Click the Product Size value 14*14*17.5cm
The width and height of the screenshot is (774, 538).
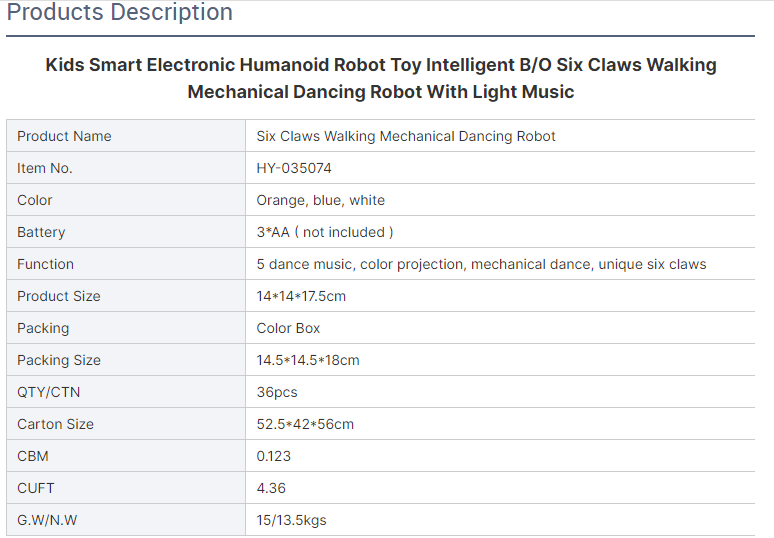click(x=301, y=296)
